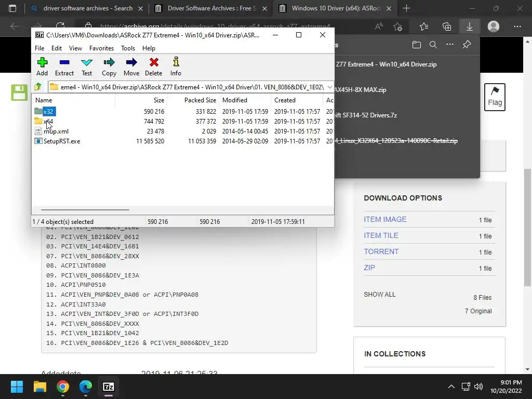Click the highlighted x32 folder
532x399 pixels.
[x=45, y=111]
